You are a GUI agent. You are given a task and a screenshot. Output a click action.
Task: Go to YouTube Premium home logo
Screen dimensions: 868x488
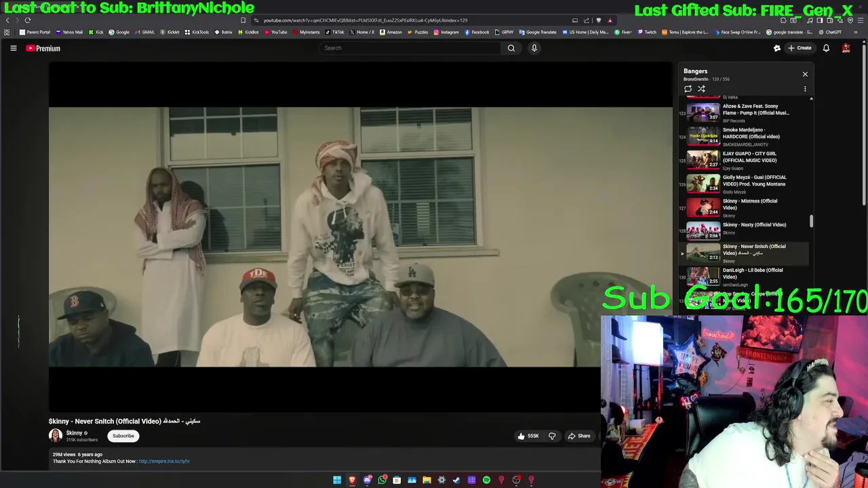tap(43, 48)
